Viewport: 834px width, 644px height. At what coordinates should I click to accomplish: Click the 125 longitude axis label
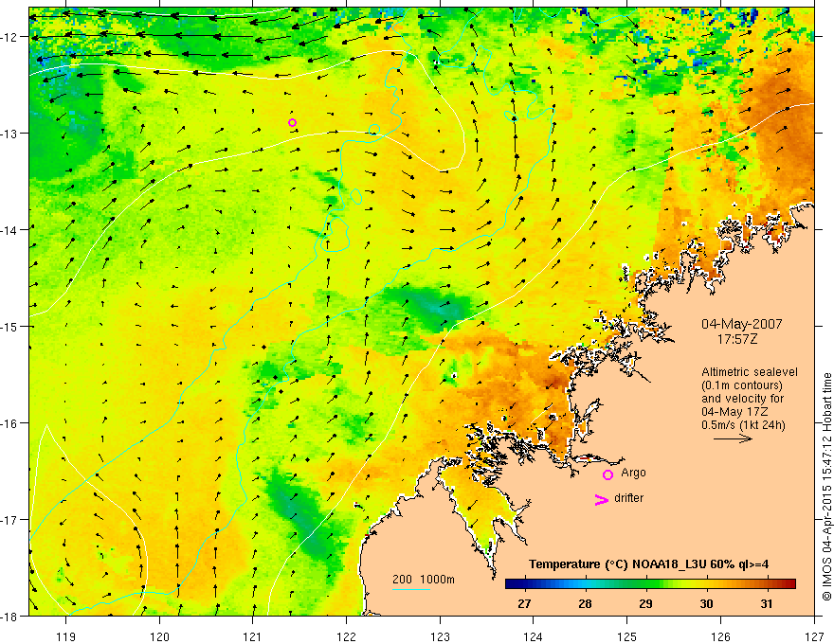[627, 636]
